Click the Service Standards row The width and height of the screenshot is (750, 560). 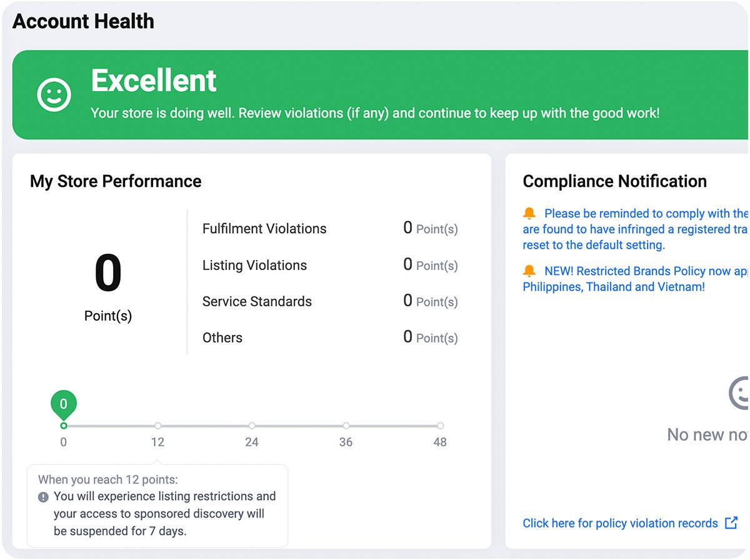tap(330, 301)
